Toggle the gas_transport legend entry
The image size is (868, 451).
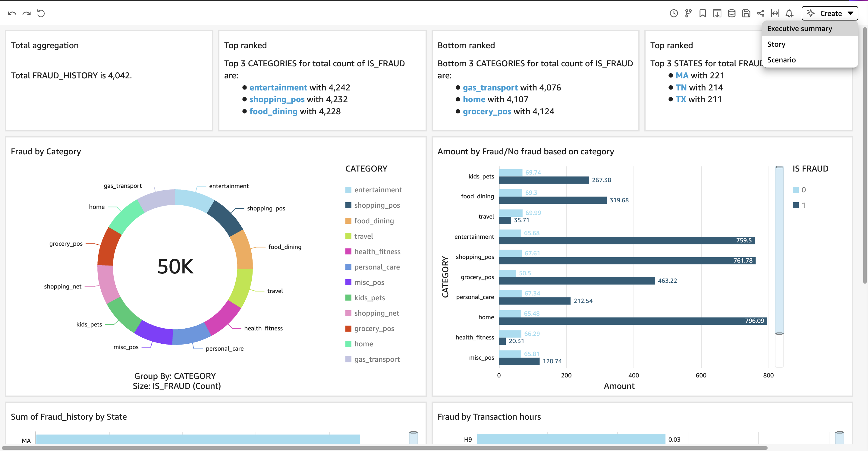coord(372,359)
